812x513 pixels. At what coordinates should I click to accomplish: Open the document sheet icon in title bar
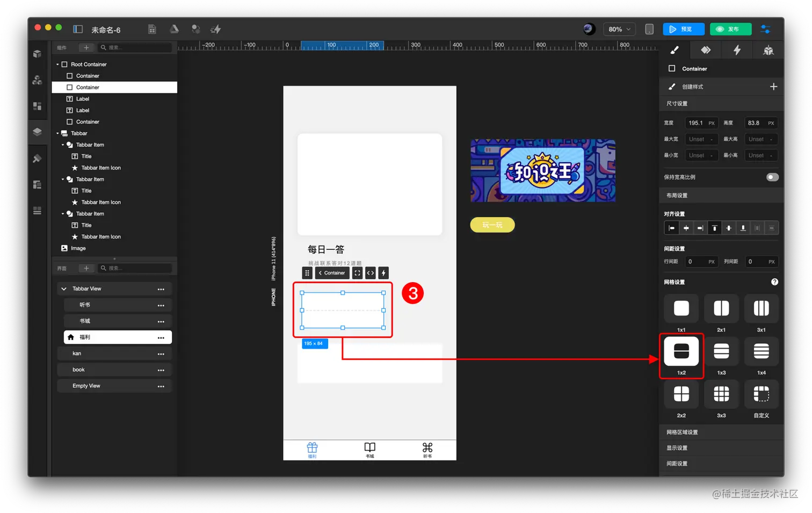[153, 29]
